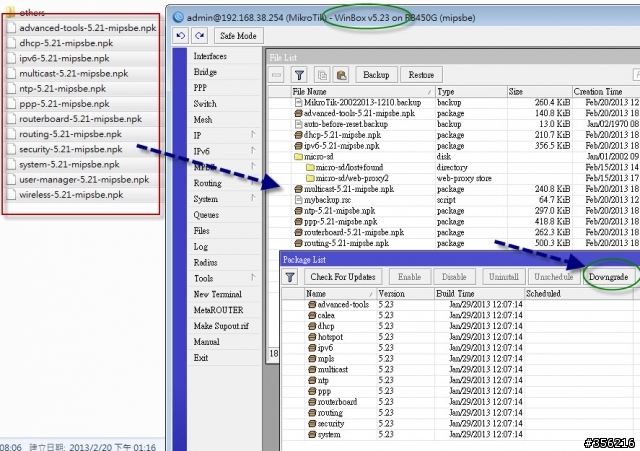
Task: Sort File List by Creation Time column
Action: [606, 92]
